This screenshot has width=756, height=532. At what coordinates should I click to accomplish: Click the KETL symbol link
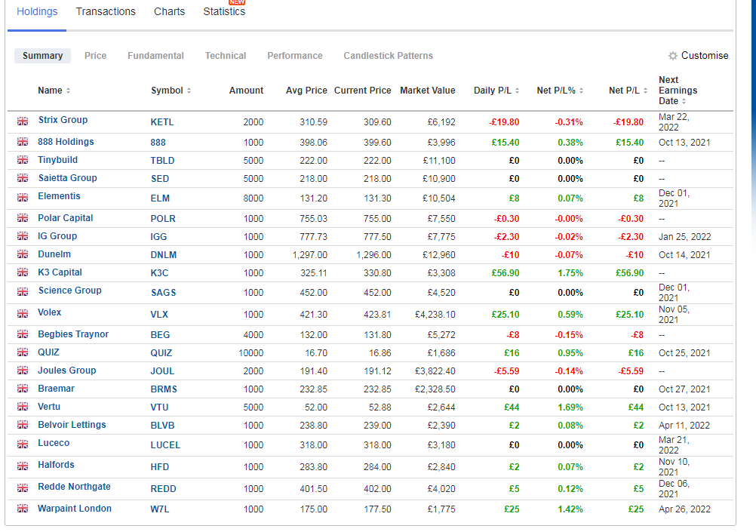(162, 122)
